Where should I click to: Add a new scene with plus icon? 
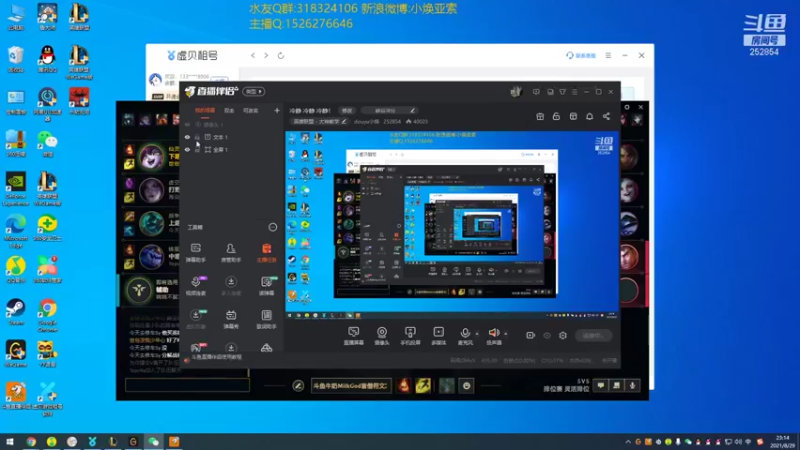[x=277, y=110]
